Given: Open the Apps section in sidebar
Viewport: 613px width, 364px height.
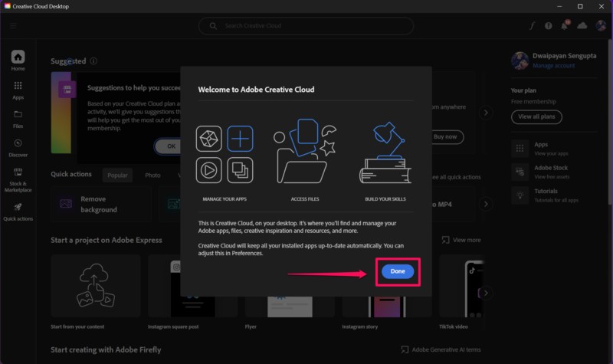Looking at the screenshot, I should (x=18, y=90).
